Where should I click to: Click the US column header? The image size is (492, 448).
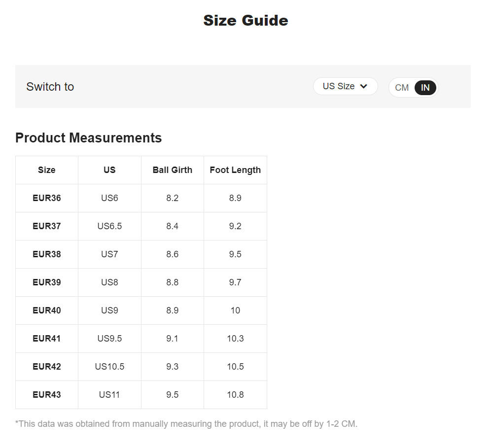tap(109, 170)
